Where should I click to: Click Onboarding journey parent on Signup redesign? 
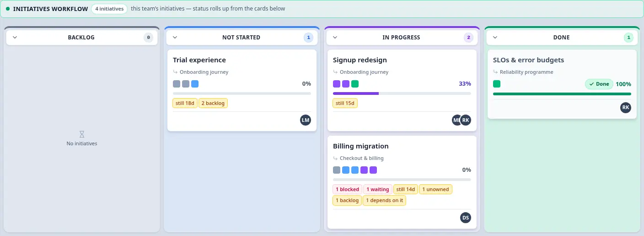click(364, 72)
